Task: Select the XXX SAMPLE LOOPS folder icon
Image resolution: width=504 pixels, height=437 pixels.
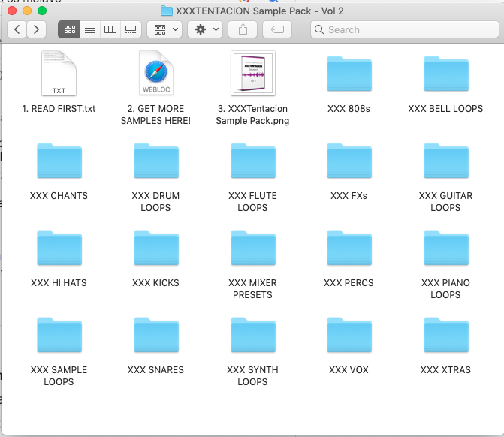Action: (x=59, y=335)
